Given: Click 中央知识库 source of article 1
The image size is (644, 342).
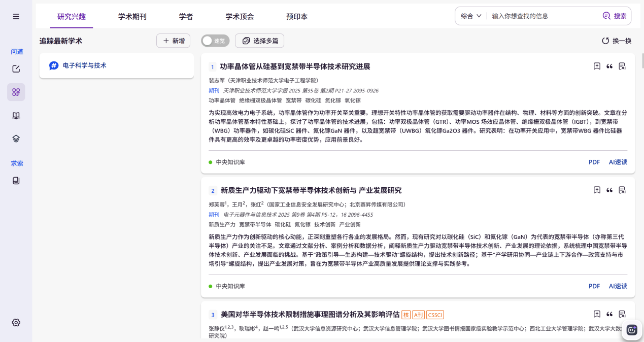Looking at the screenshot, I should click(x=230, y=162).
